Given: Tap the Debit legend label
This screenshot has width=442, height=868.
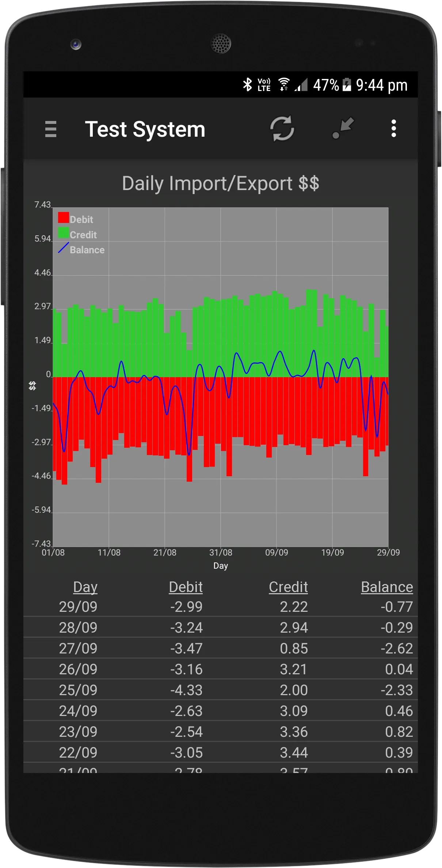Looking at the screenshot, I should (81, 219).
